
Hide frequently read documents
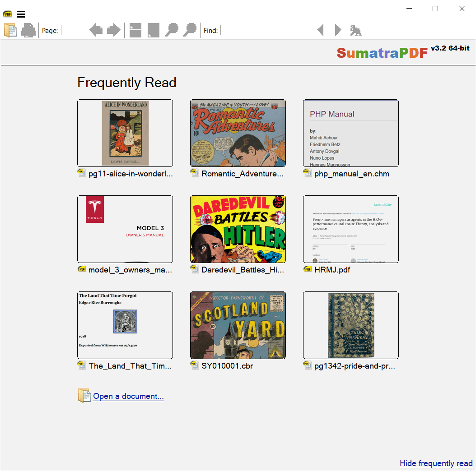tap(436, 463)
